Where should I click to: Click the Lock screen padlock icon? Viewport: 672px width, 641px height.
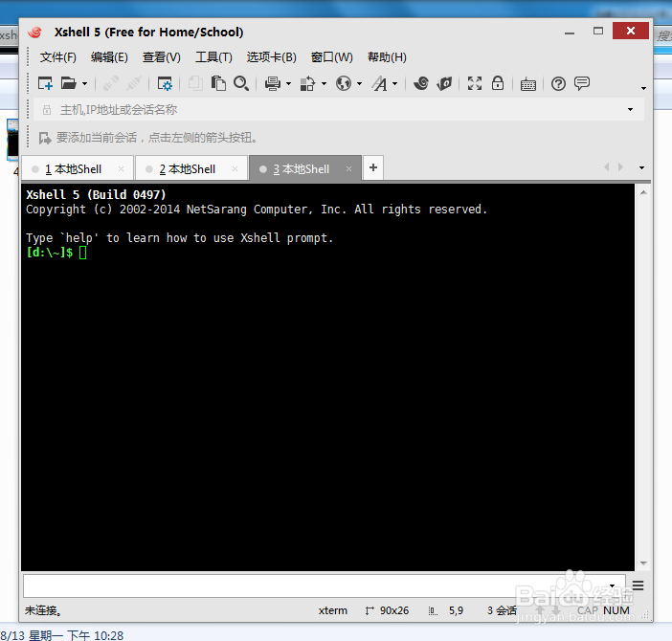[x=498, y=82]
